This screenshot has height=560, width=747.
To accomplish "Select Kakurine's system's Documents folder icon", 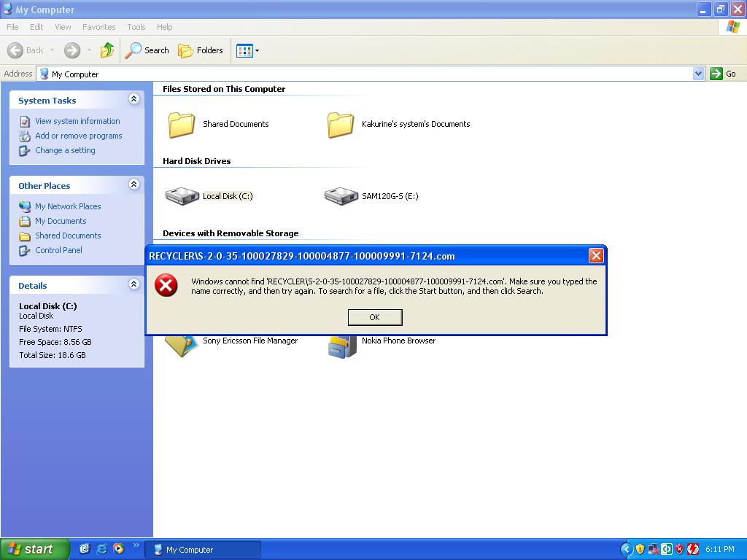I will 341,125.
